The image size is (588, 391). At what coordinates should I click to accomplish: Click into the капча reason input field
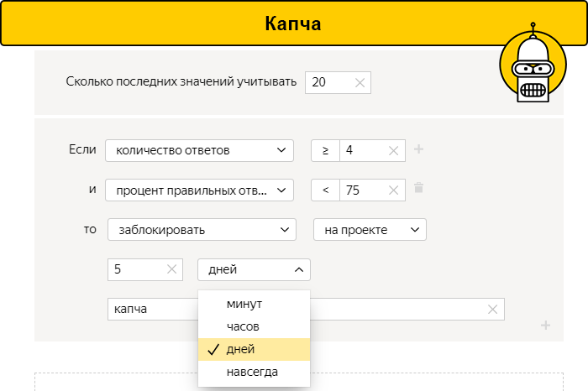(x=151, y=309)
